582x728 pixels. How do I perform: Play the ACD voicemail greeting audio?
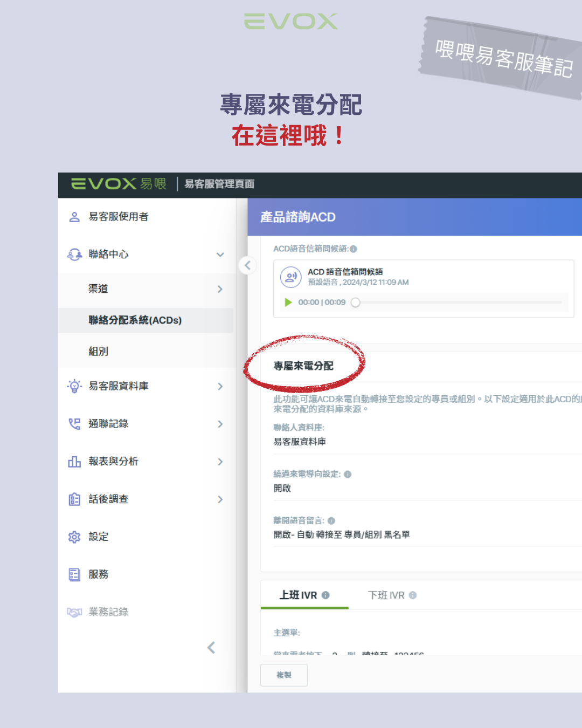coord(288,303)
